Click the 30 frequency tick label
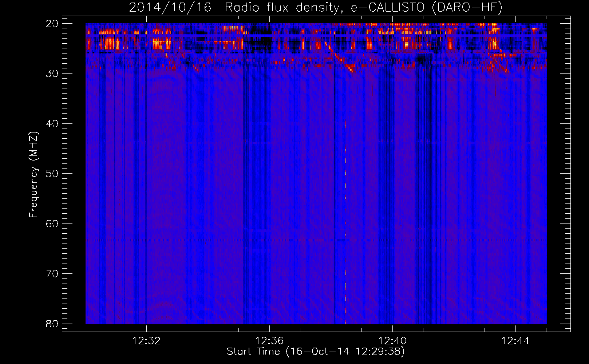Screen dimensions: 589x364 click(52, 74)
